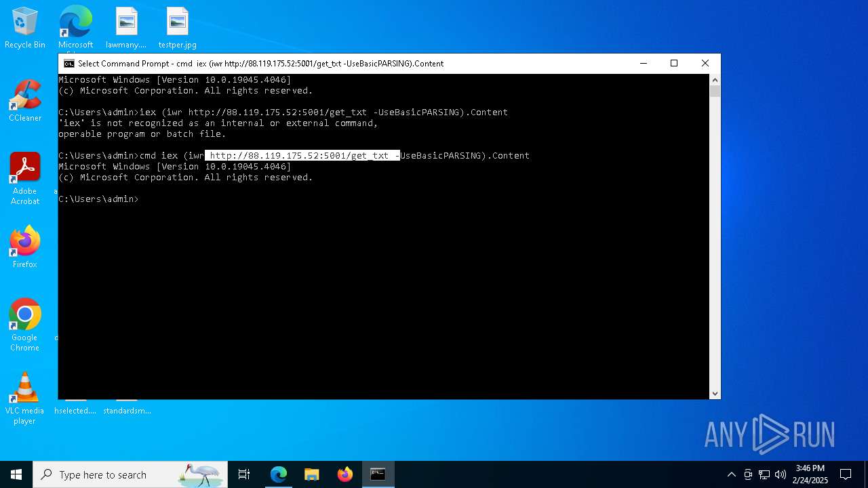This screenshot has width=868, height=488.
Task: Open the Windows Start menu
Action: 16,474
